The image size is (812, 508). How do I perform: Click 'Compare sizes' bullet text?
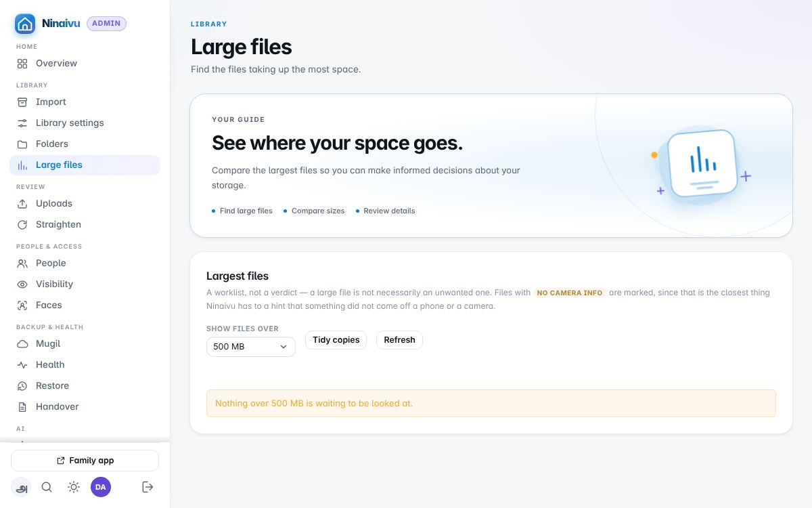318,211
